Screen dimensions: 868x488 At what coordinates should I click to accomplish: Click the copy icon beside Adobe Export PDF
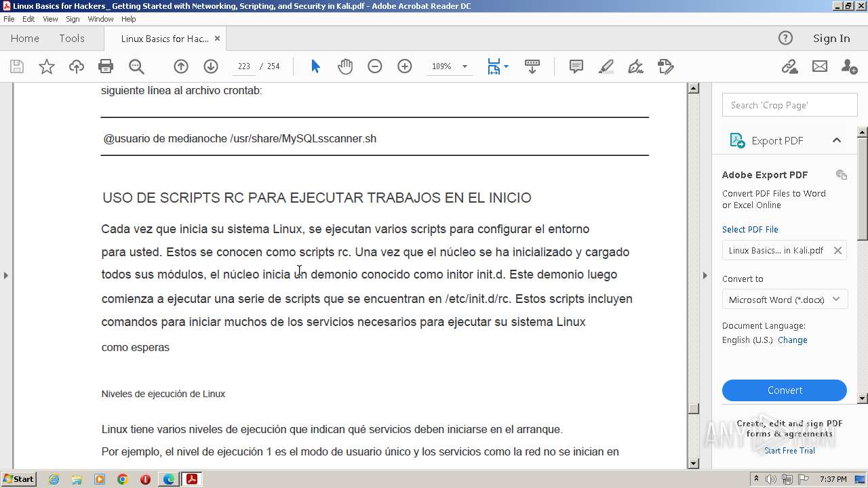click(x=842, y=174)
